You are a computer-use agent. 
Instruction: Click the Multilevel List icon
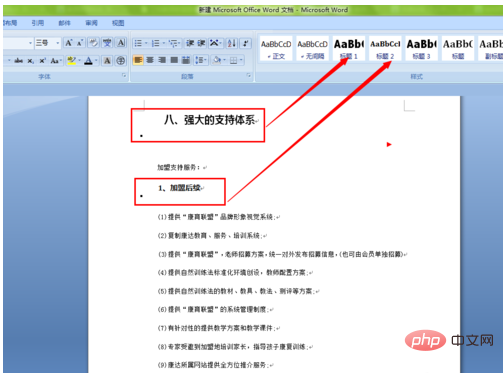pyautogui.click(x=173, y=43)
